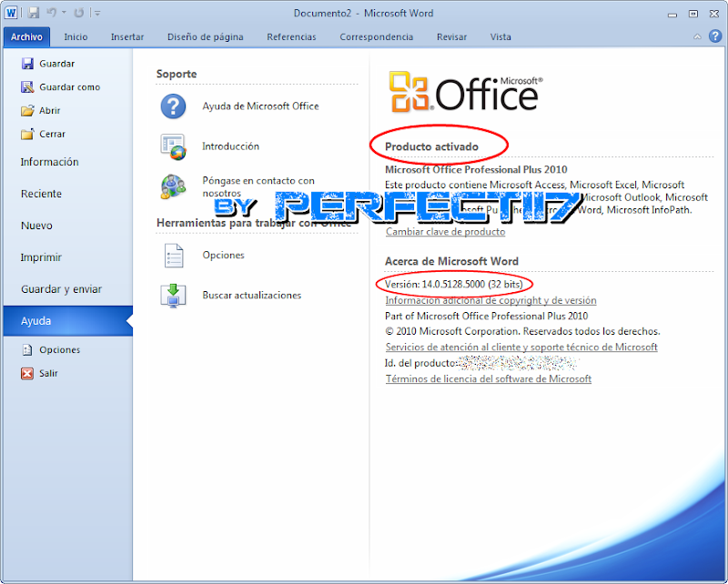Select the Correspondencia tab
Image resolution: width=728 pixels, height=584 pixels.
point(376,37)
